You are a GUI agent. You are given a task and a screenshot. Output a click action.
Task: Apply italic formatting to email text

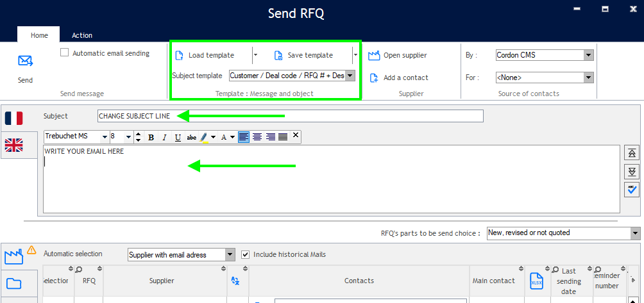[x=164, y=137]
